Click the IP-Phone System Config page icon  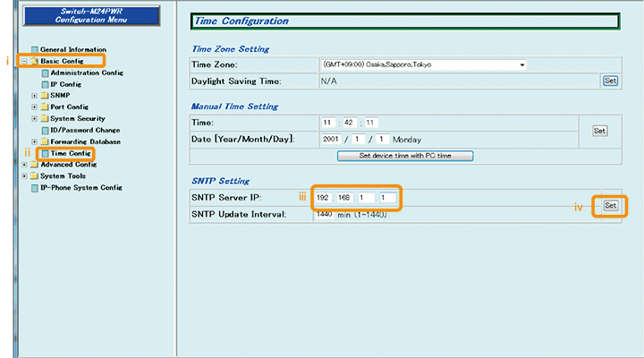tap(35, 188)
